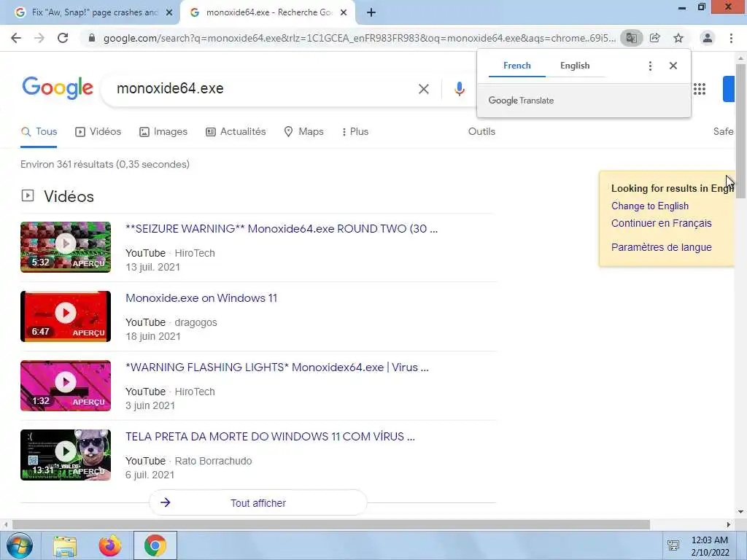Viewport: 747px width, 560px height.
Task: Open SEIZURE WARNING Monoxide64.exe video link
Action: point(282,229)
